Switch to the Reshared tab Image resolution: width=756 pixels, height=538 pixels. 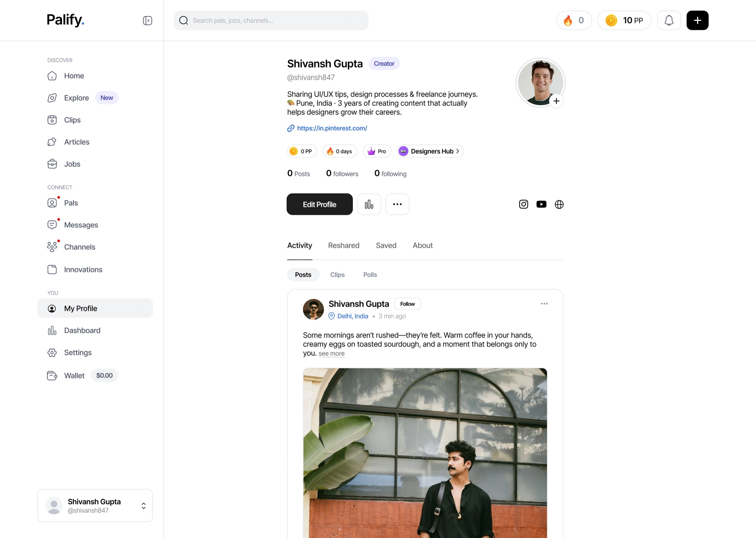point(344,246)
